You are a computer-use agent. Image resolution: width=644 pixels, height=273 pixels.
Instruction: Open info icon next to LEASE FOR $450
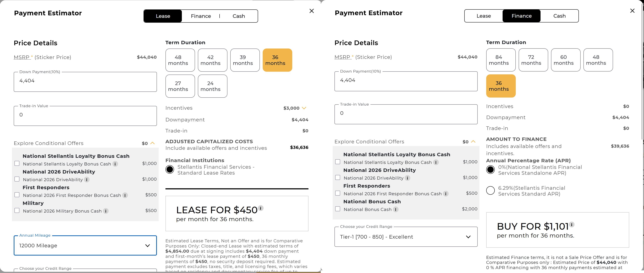[261, 208]
